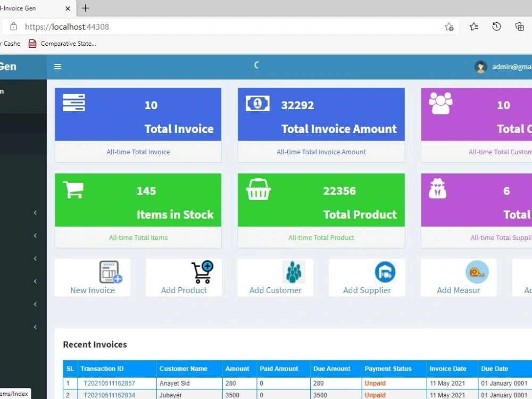Click the Items in Stock cart icon
532x399 pixels.
[73, 189]
